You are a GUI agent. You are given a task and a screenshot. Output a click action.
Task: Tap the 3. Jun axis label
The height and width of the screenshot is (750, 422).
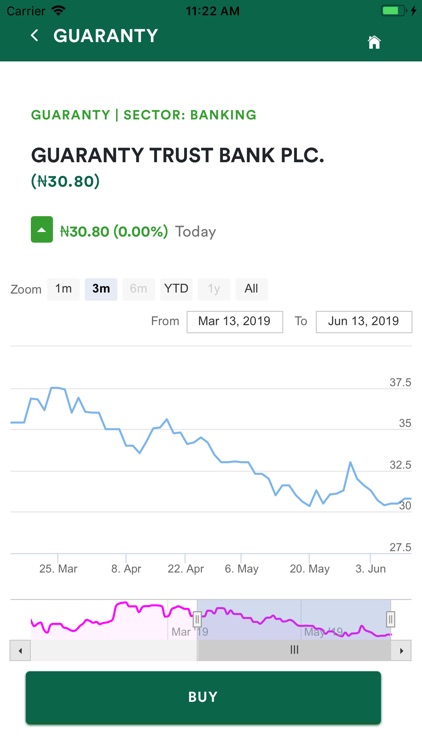pos(371,569)
